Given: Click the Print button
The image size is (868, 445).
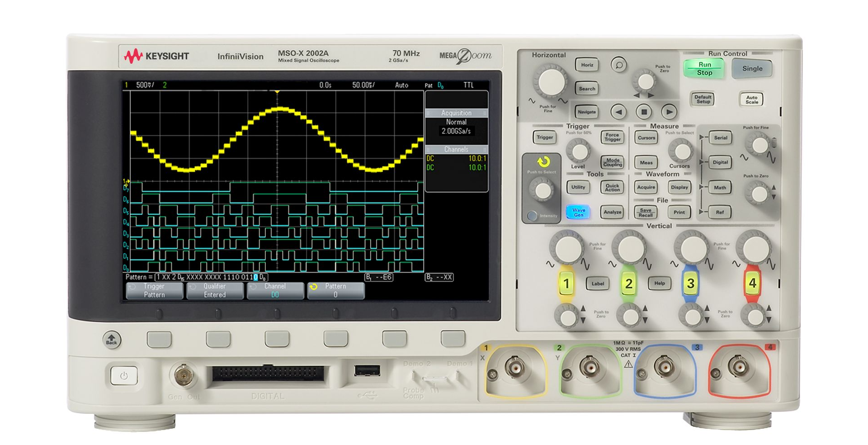Looking at the screenshot, I should pos(679,212).
